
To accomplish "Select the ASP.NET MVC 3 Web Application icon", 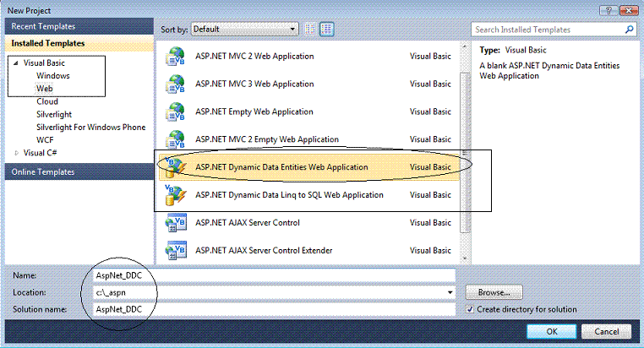I will tap(176, 84).
